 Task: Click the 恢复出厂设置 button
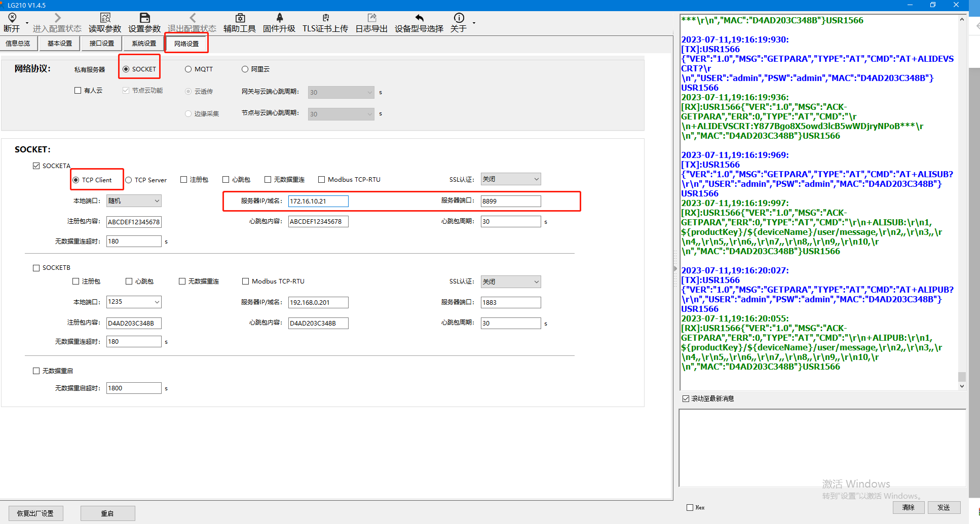[x=35, y=513]
